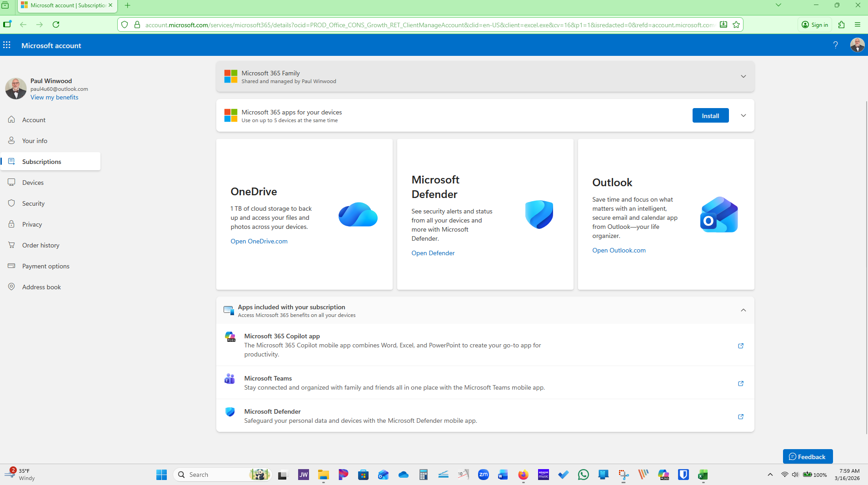The width and height of the screenshot is (868, 485).
Task: List all tabs dropdown in Firefox
Action: tap(778, 5)
